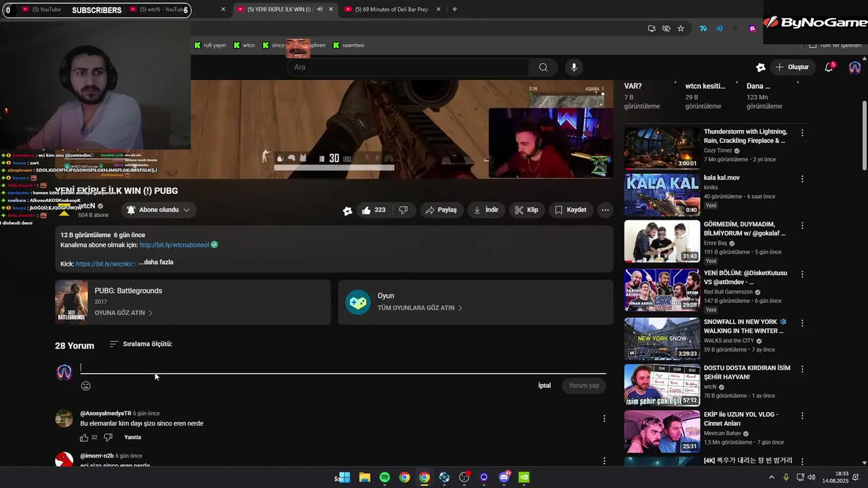This screenshot has height=488, width=868.
Task: Open EKİP ile UZUN YOL VLOG thumbnail
Action: click(x=662, y=431)
